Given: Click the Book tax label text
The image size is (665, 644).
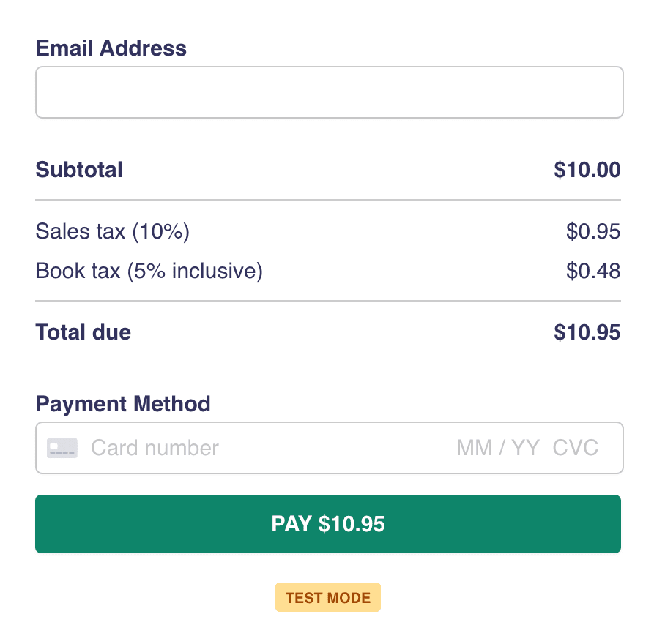Looking at the screenshot, I should pos(78,272).
